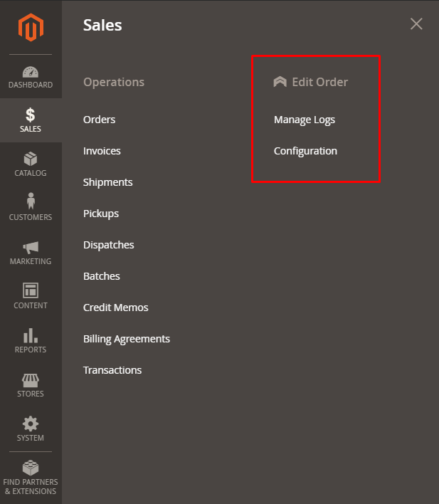Open Find Partners & Extensions icon
Screen dimensions: 439x504
click(31, 468)
